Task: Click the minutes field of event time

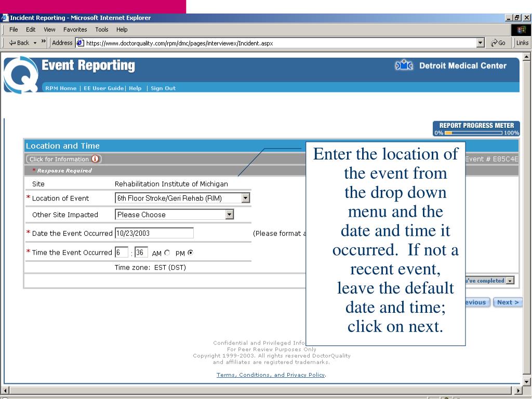Action: 141,252
